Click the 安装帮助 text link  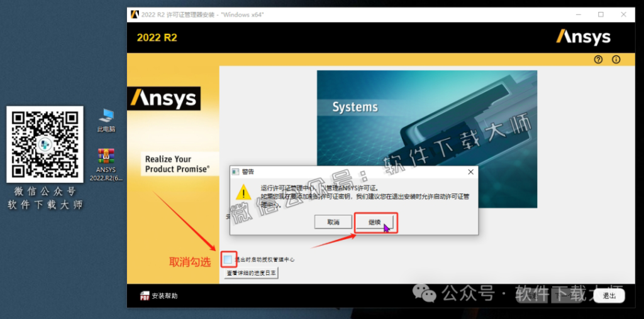click(165, 296)
